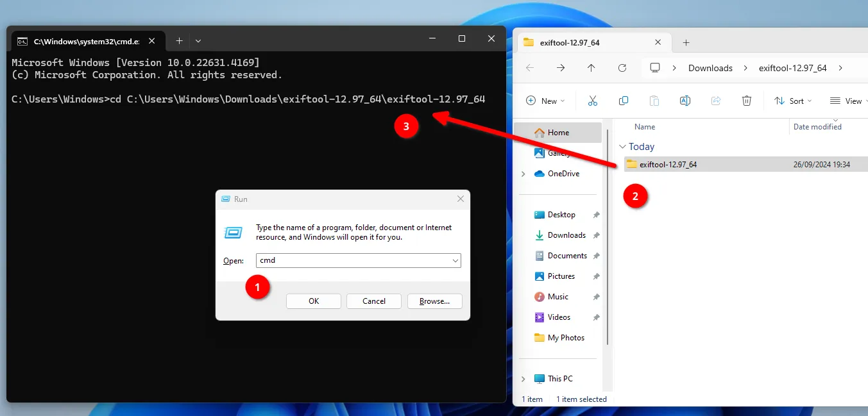
Task: Open the Sort dropdown
Action: [793, 101]
